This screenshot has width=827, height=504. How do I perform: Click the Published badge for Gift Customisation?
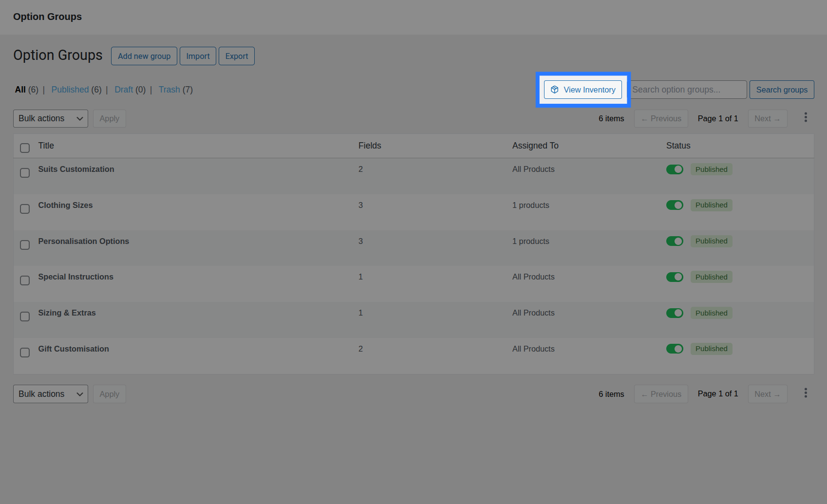[711, 349]
